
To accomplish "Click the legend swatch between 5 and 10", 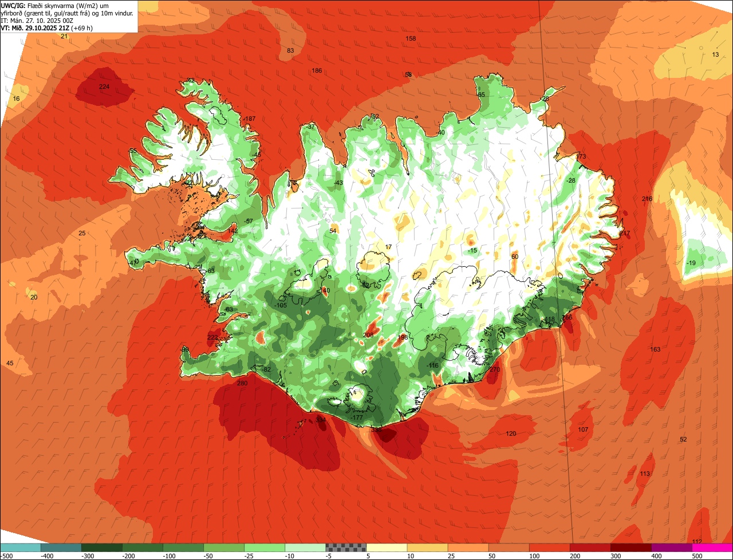I will [x=387, y=547].
